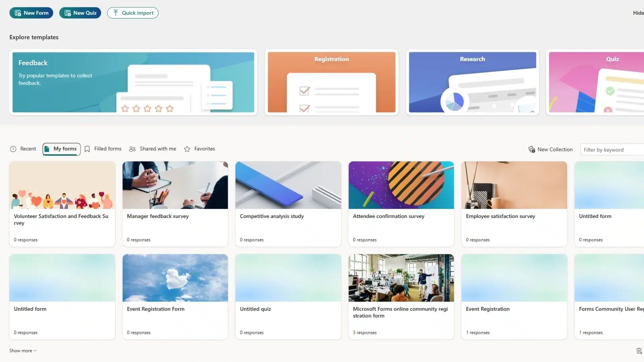
Task: Open the Untitled quiz card
Action: click(x=288, y=297)
